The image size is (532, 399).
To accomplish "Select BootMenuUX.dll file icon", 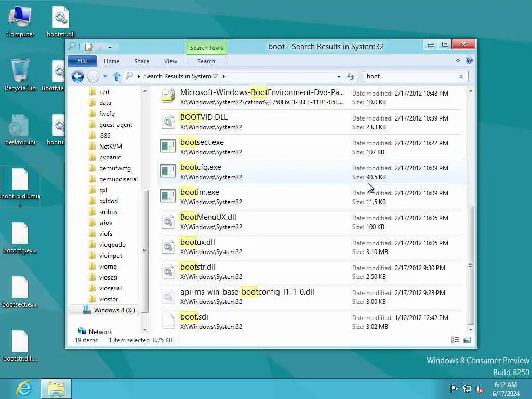I will [x=168, y=221].
